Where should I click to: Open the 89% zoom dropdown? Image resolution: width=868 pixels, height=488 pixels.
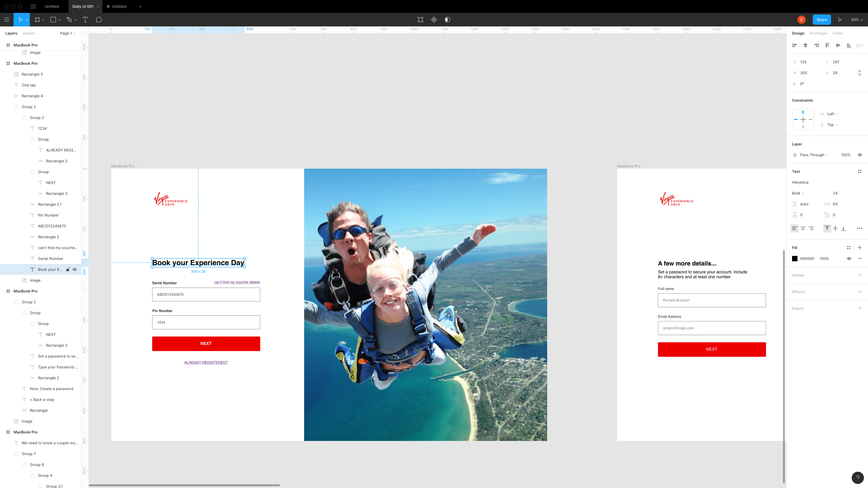pyautogui.click(x=857, y=20)
